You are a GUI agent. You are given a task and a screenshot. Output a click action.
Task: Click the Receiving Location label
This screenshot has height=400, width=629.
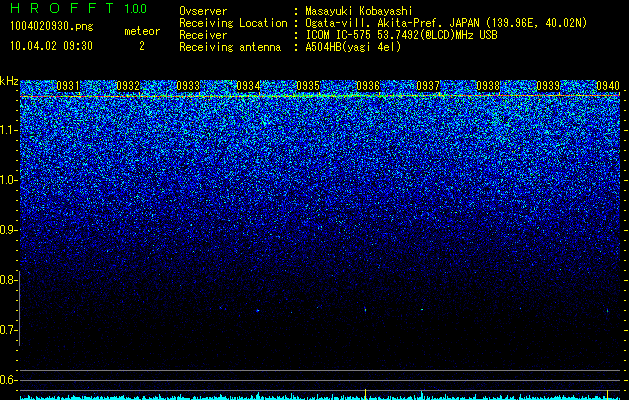point(233,23)
